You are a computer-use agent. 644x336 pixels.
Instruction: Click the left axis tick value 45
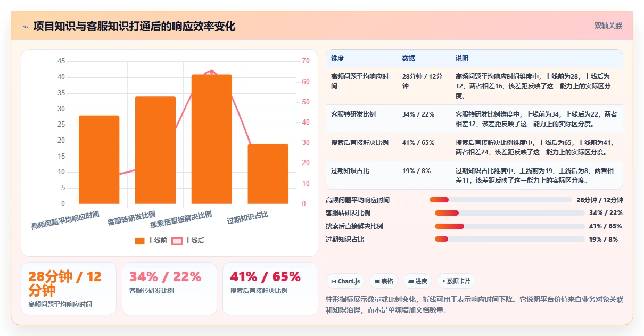(61, 61)
